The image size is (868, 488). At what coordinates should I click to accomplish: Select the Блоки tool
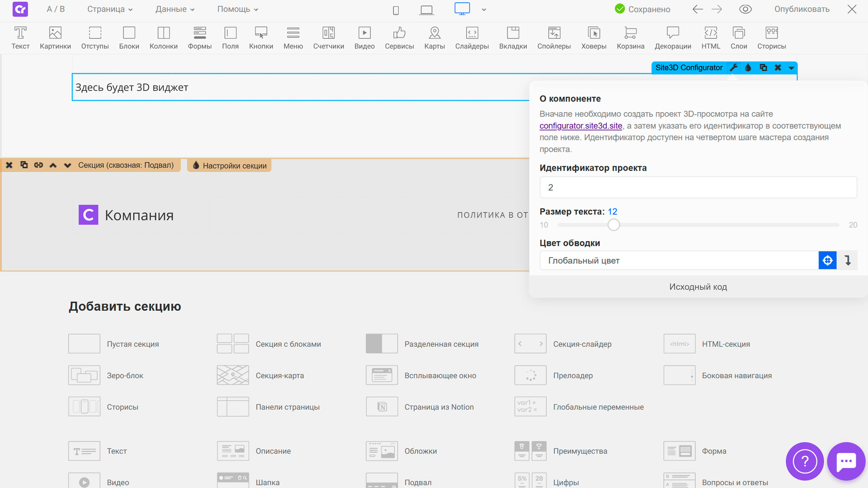click(129, 38)
